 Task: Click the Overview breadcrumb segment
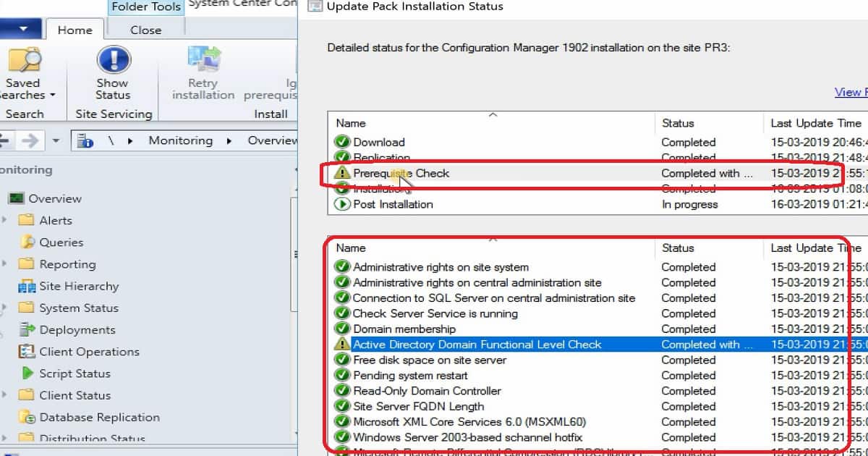pos(272,140)
